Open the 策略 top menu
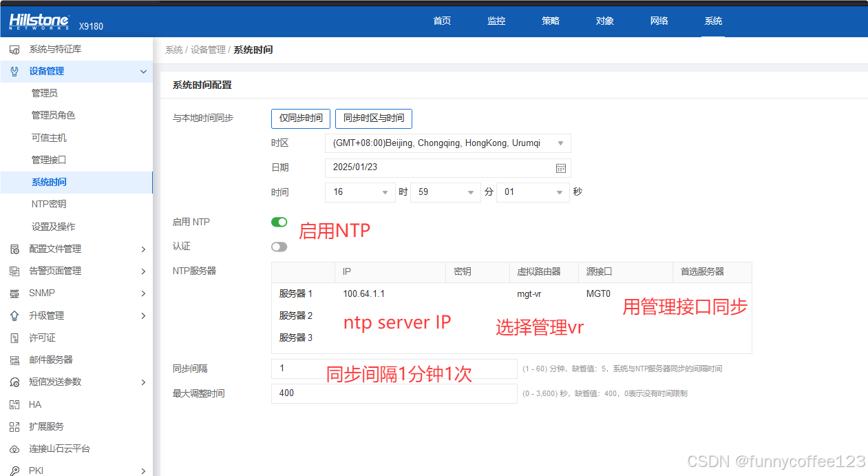The height and width of the screenshot is (476, 868). tap(551, 21)
